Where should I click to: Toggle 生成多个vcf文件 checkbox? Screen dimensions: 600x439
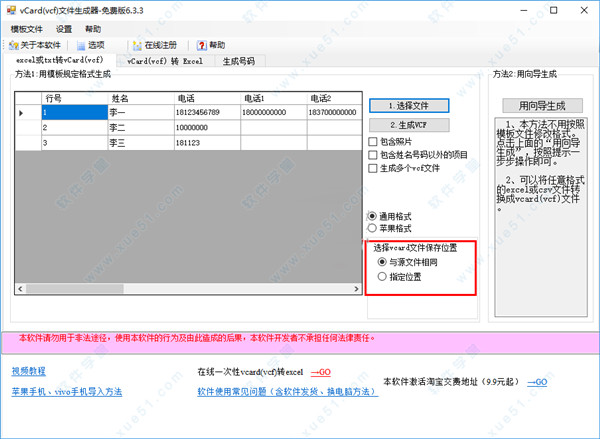coord(374,168)
